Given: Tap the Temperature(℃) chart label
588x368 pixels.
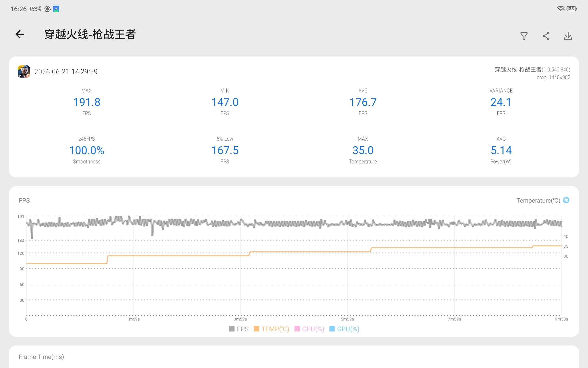Looking at the screenshot, I should tap(538, 201).
